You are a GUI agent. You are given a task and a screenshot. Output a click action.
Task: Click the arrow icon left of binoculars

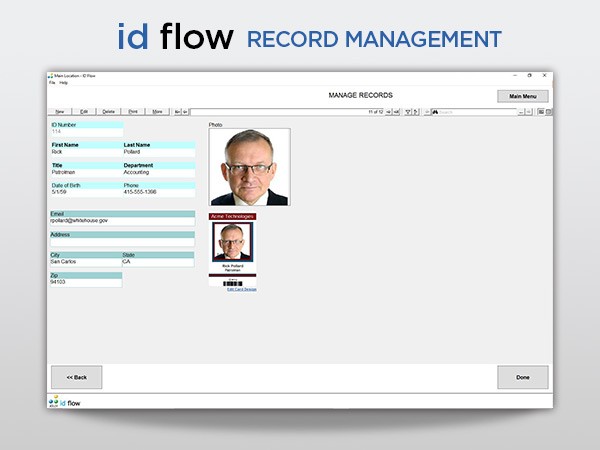pos(427,112)
